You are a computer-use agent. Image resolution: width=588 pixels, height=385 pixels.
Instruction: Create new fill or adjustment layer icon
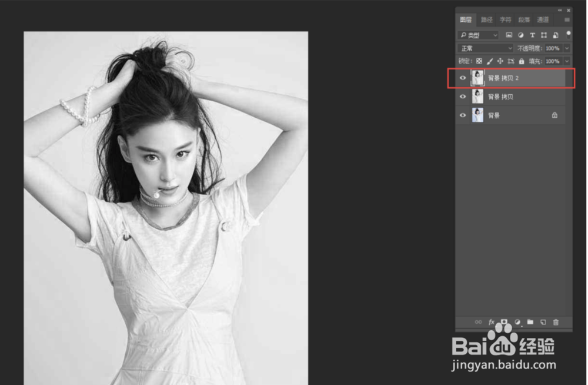[x=517, y=322]
